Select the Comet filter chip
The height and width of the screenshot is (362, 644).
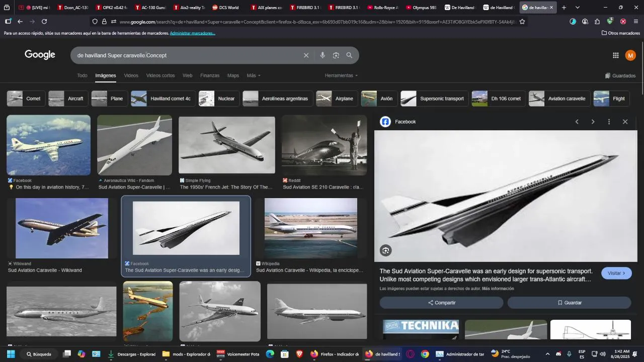click(26, 99)
